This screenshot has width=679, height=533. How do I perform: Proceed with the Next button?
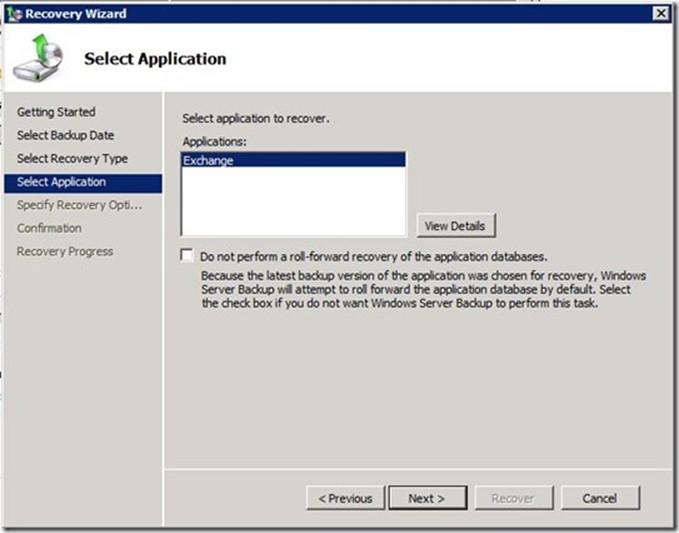pos(426,498)
